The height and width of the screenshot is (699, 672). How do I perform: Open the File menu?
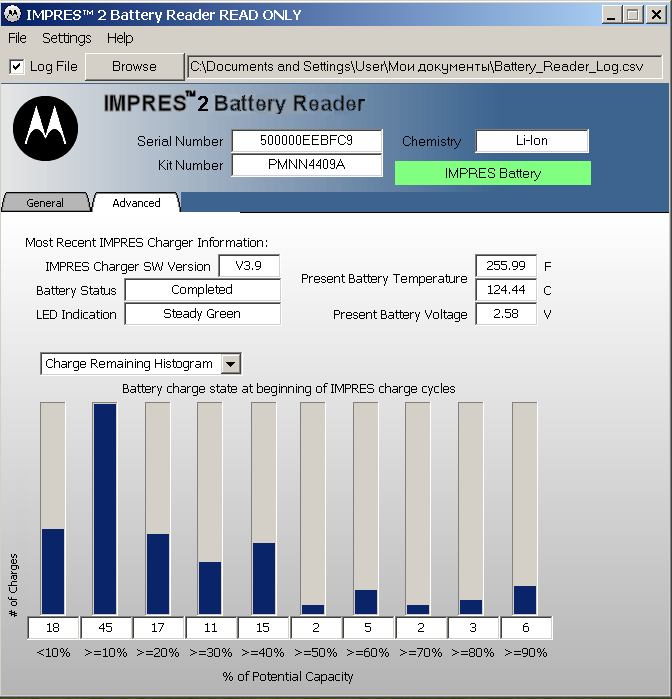coord(17,38)
